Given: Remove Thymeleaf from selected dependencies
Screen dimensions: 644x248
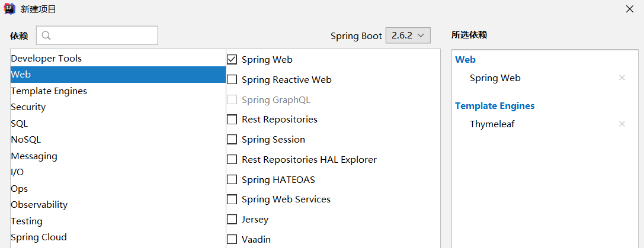Looking at the screenshot, I should [x=622, y=124].
